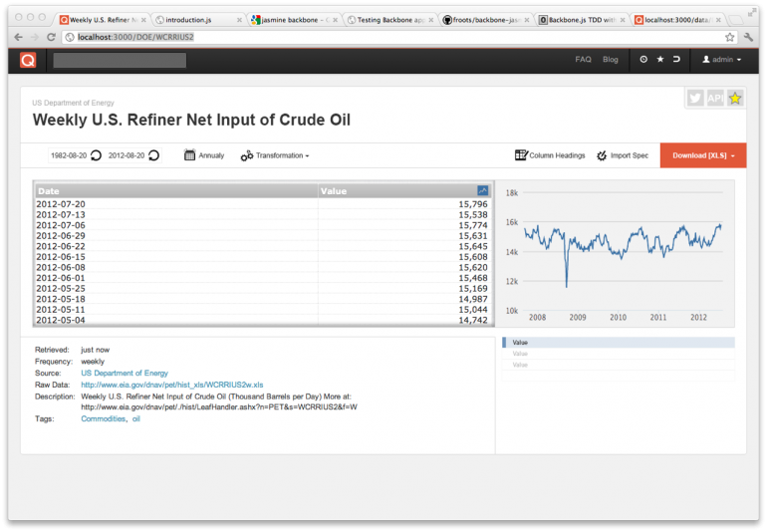
Task: Switch to Backbone.js TDD tab
Action: [581, 20]
